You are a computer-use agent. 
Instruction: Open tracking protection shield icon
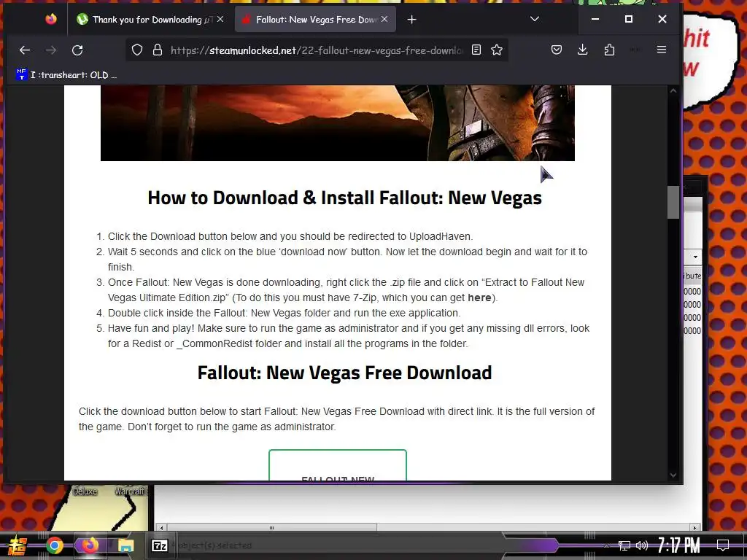(137, 50)
